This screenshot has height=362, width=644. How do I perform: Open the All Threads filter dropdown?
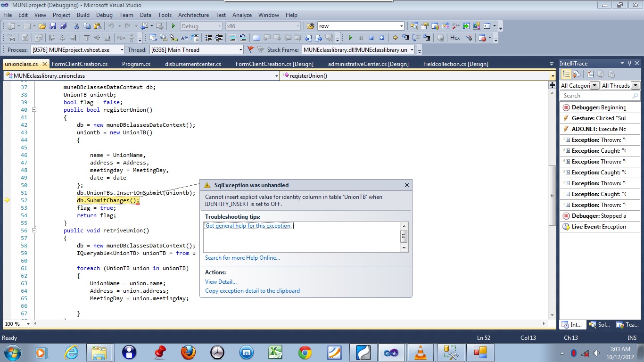[x=620, y=85]
